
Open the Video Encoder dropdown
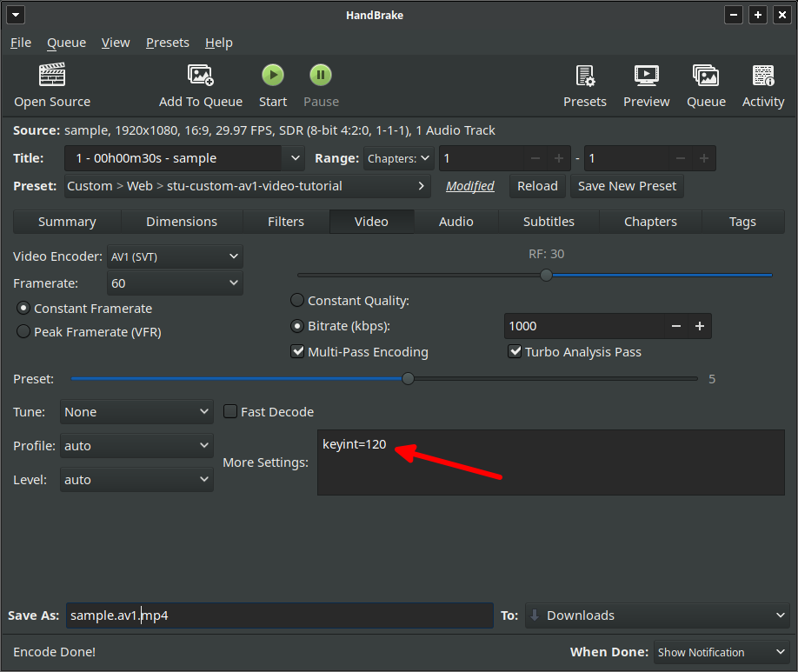(x=175, y=256)
